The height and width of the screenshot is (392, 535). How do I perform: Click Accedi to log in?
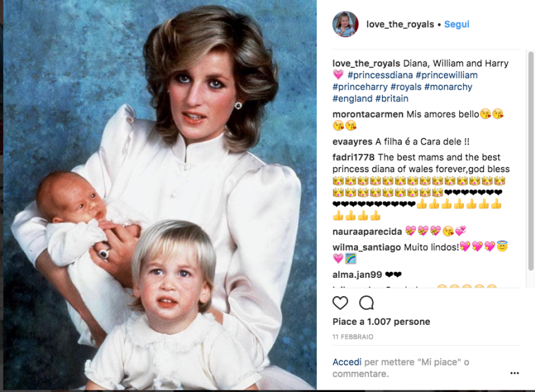[347, 362]
